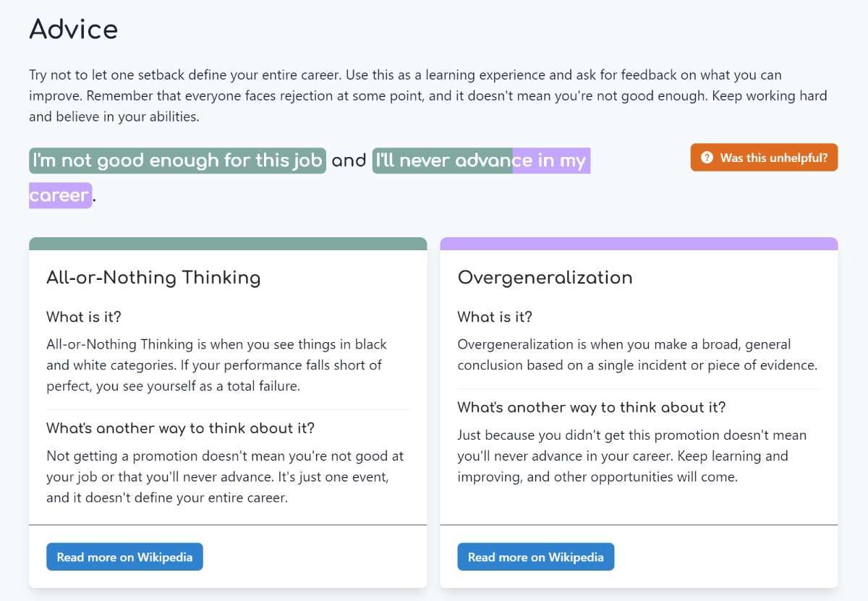The height and width of the screenshot is (601, 868).
Task: Open Wikipedia link for Overgeneralization
Action: [x=535, y=557]
